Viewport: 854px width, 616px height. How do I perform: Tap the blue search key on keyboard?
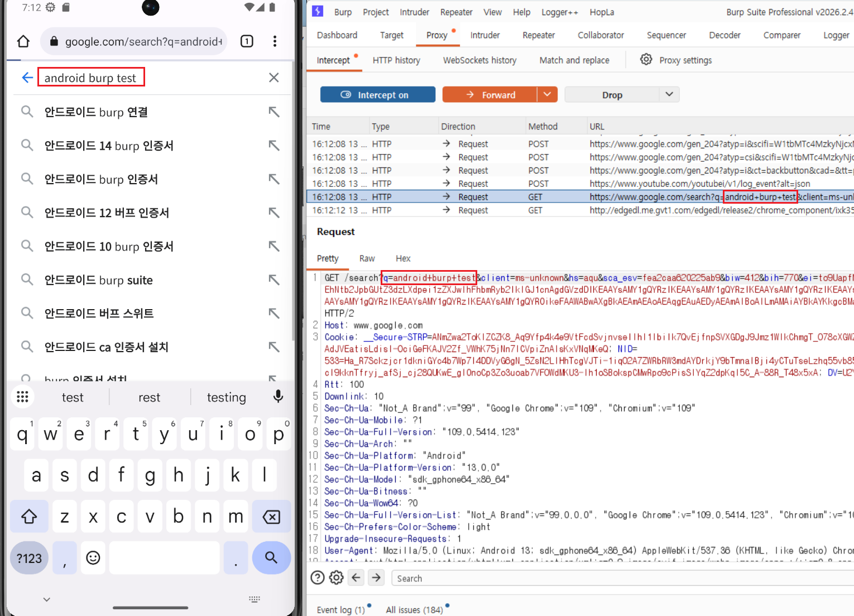click(271, 557)
